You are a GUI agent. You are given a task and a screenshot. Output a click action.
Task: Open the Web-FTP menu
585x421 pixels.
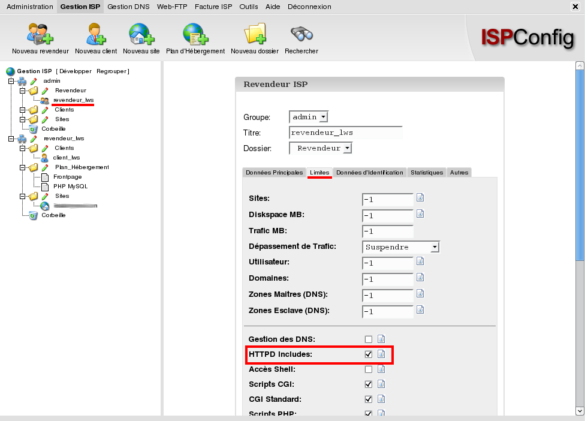[172, 7]
